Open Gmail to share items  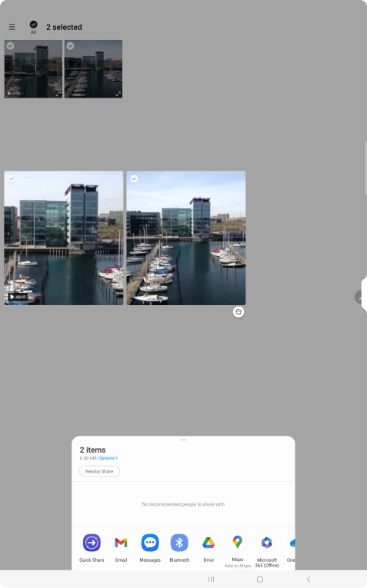(x=121, y=543)
